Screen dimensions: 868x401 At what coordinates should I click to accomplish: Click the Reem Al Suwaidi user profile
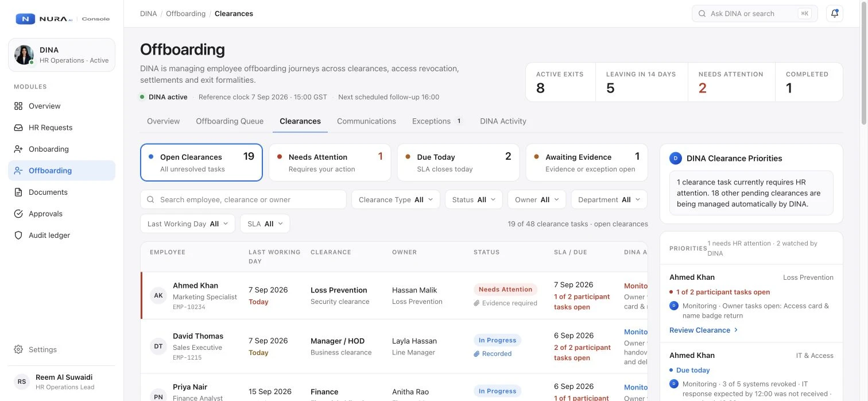(61, 382)
